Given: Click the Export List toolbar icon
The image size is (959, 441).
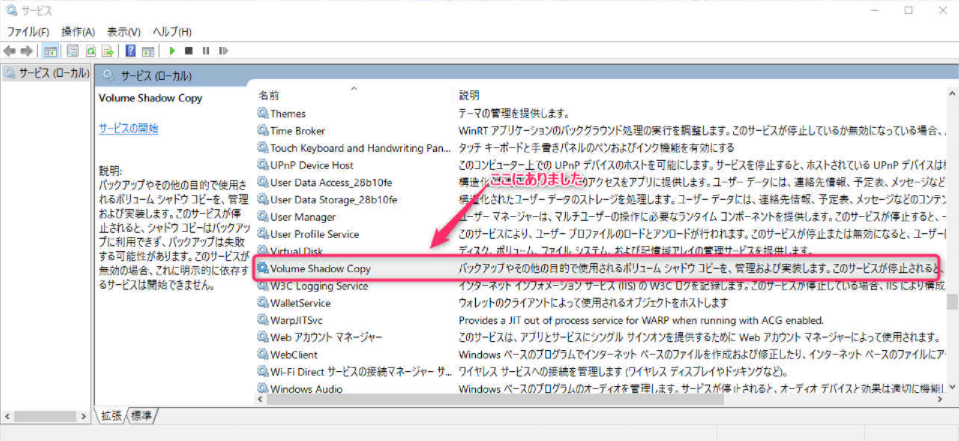Looking at the screenshot, I should 108,51.
